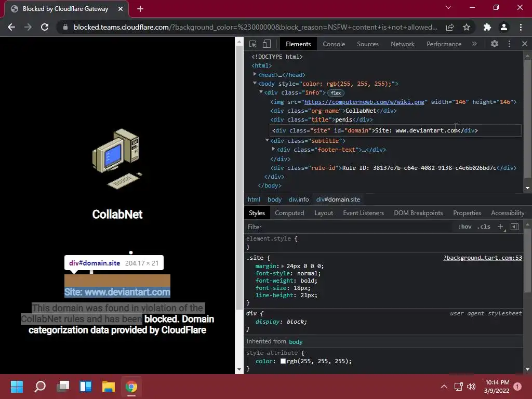Expand the head element node
Image resolution: width=532 pixels, height=399 pixels.
(255, 74)
